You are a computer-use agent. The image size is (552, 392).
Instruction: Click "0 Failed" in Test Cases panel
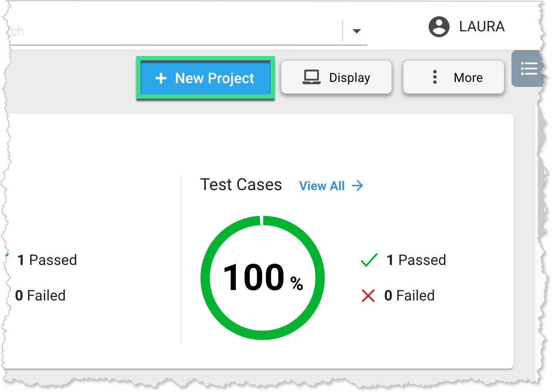tap(409, 295)
